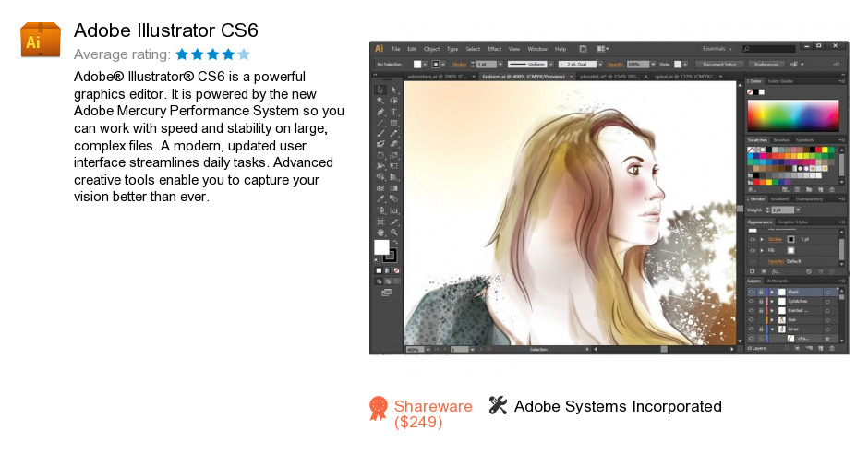Image resolution: width=868 pixels, height=455 pixels.
Task: Expand the Mask layer triangle
Action: tap(772, 292)
